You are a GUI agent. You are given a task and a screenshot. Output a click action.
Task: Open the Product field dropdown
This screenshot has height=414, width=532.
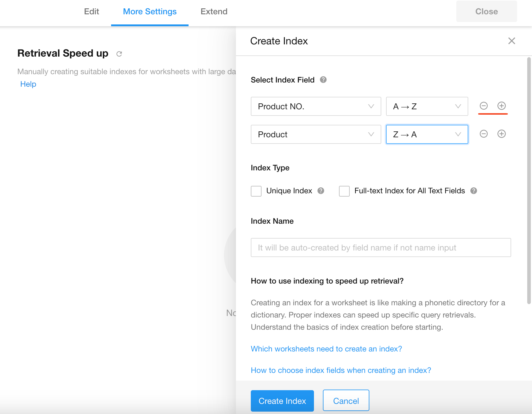(x=316, y=134)
